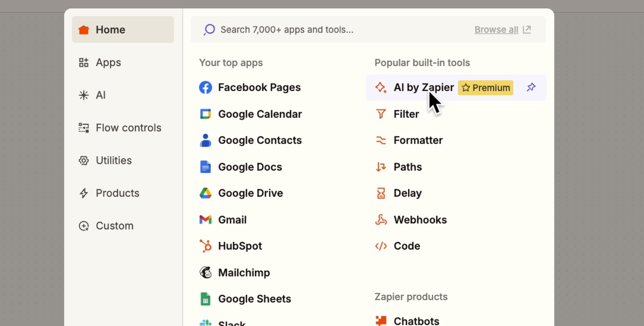This screenshot has height=326, width=644.
Task: Choose the Google Docs app text
Action: tap(250, 167)
